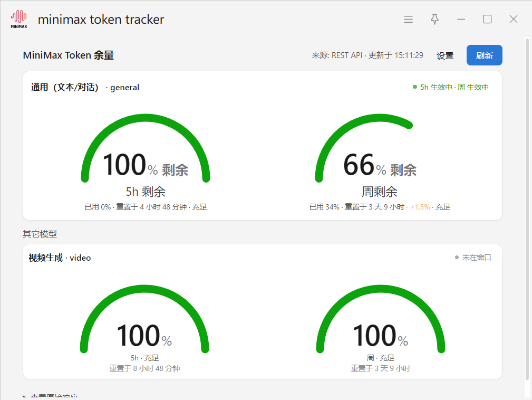Click the '通用（文本/对话）' card title
Viewport: 532px width, 400px height.
coord(65,87)
